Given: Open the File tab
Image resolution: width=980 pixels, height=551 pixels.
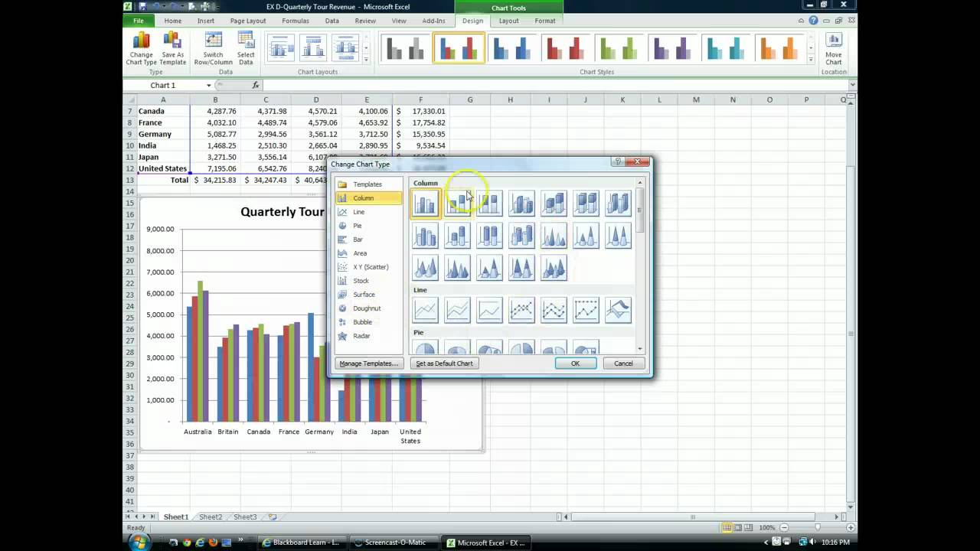Looking at the screenshot, I should (139, 21).
